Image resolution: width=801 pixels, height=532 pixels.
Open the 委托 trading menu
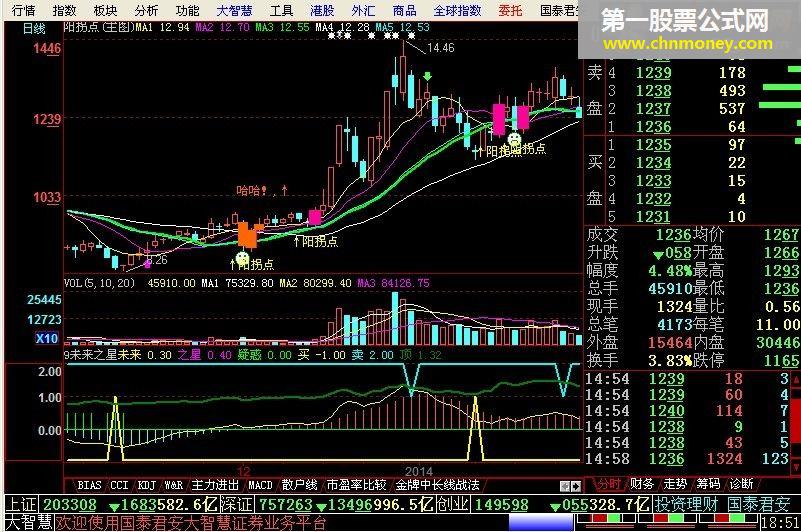point(510,10)
